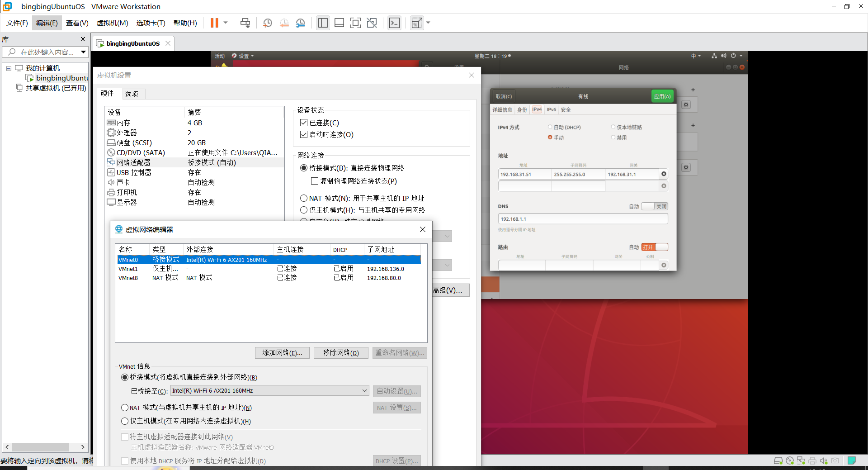Toggle the Connected (已连接) checkbox
The width and height of the screenshot is (868, 470).
point(304,123)
